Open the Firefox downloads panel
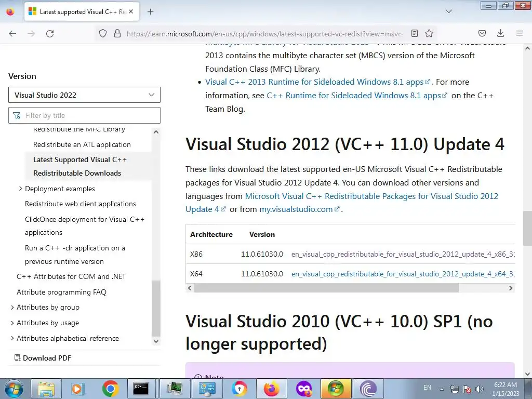The image size is (532, 399). click(x=500, y=33)
